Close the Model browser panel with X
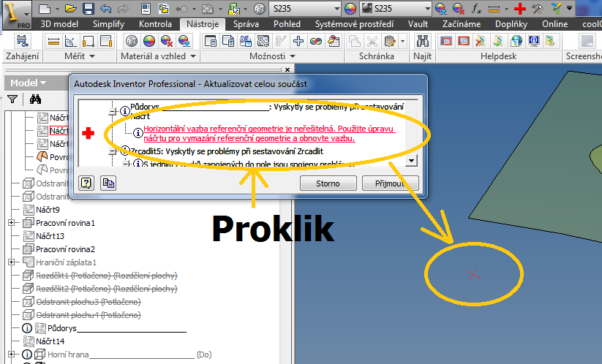Viewport: 602px width, 364px height. [x=287, y=70]
